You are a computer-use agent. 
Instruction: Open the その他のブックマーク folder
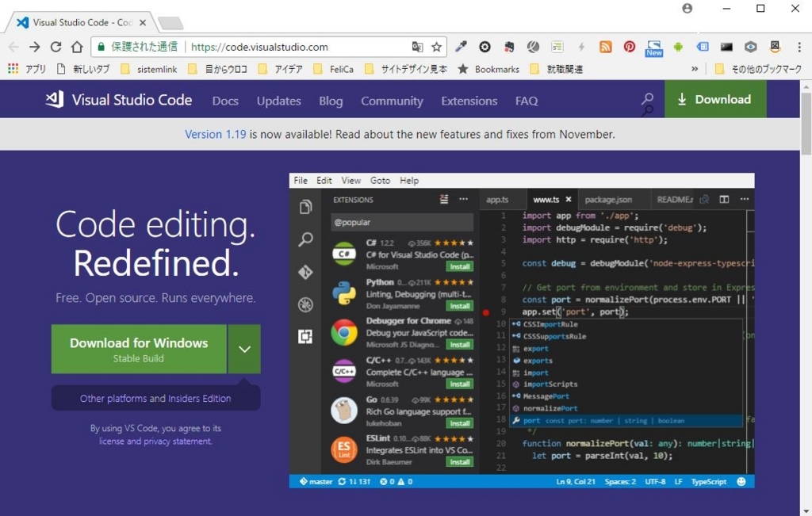click(758, 69)
